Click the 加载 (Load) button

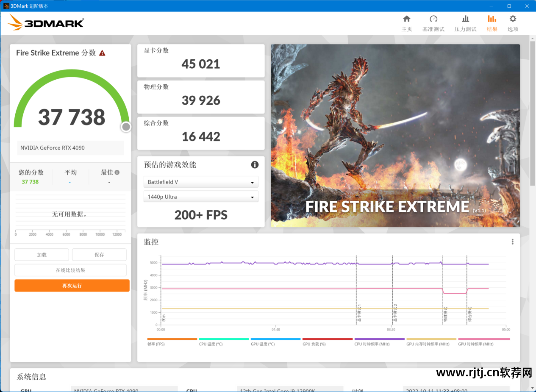pos(42,255)
